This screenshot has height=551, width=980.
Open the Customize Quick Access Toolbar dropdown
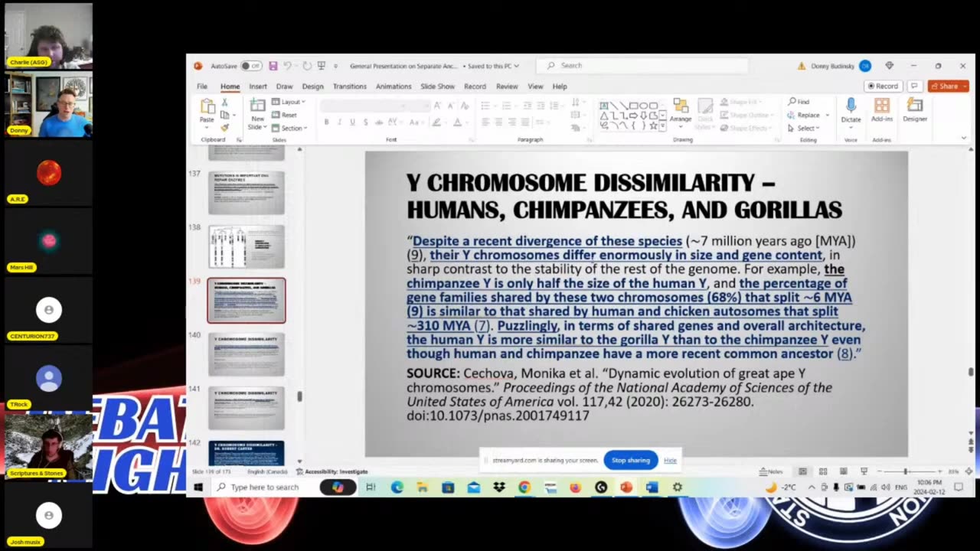335,66
